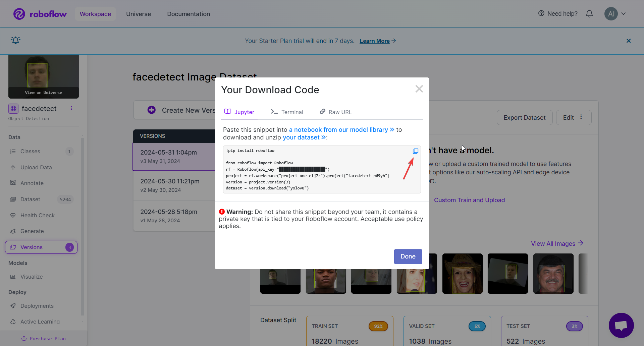Click Learn More in trial banner
This screenshot has width=644, height=346.
coord(374,41)
